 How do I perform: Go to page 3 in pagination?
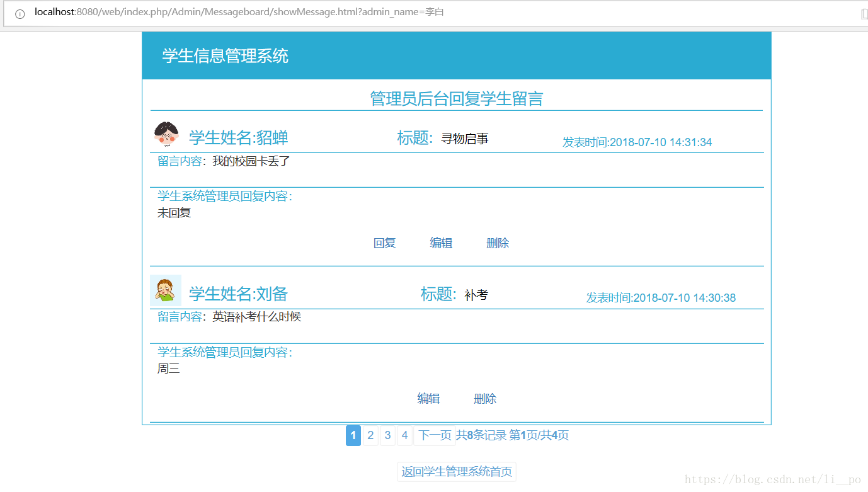click(x=387, y=435)
